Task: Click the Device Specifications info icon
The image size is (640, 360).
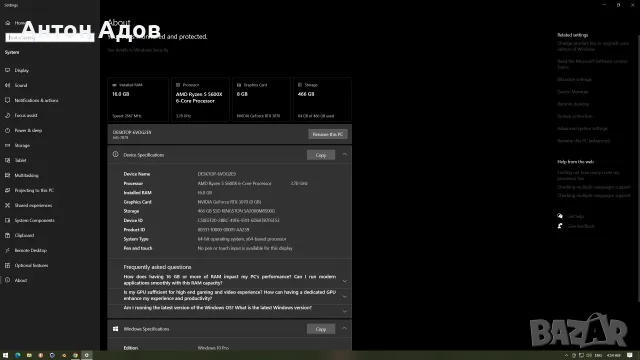Action: (x=116, y=155)
